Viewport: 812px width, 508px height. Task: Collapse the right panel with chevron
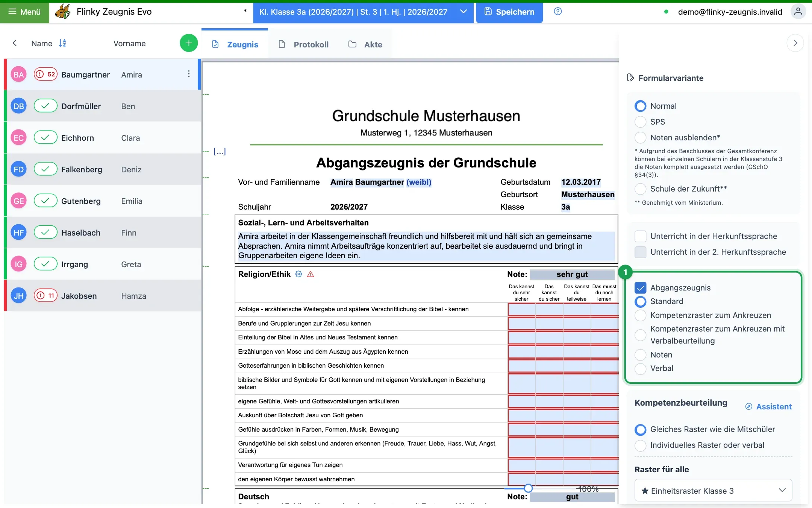tap(795, 43)
